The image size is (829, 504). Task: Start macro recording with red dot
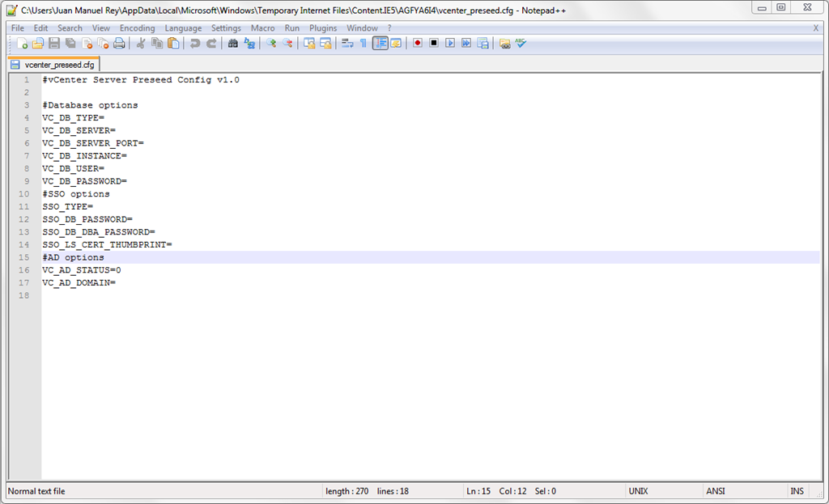[x=418, y=43]
